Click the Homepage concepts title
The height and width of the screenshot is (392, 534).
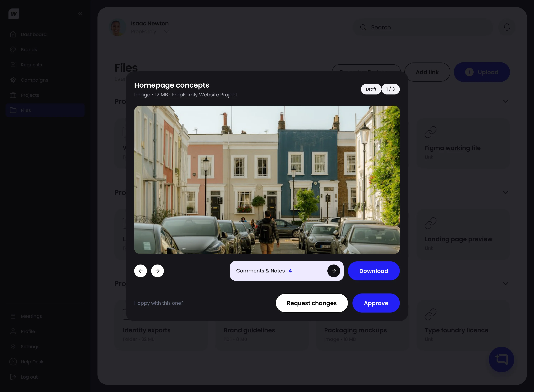[x=172, y=85]
